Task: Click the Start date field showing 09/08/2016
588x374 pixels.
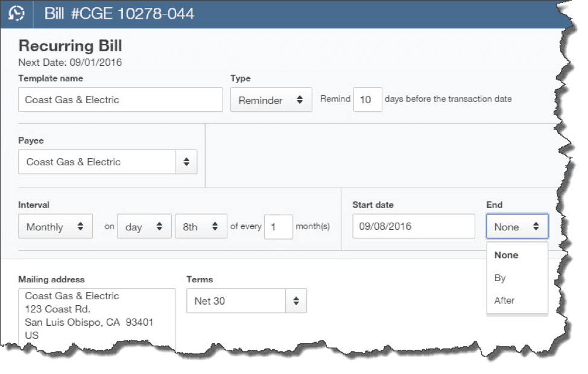Action: [x=413, y=226]
